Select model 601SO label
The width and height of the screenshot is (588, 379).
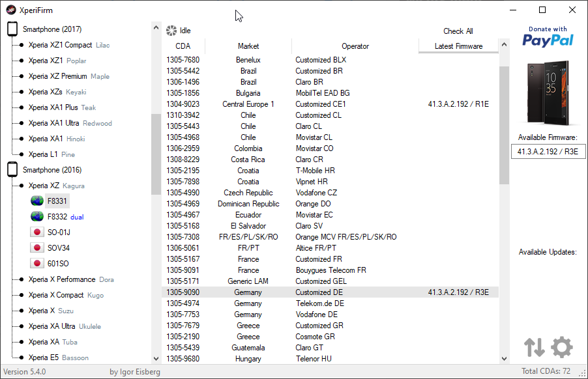point(58,263)
